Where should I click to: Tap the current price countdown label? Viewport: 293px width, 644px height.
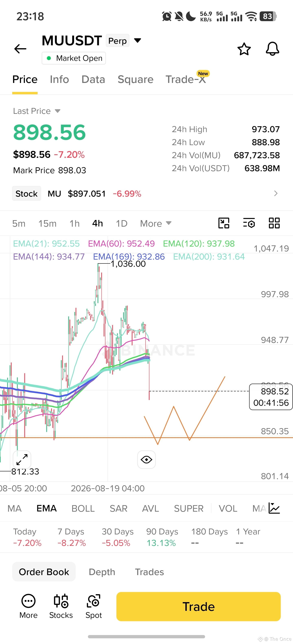pyautogui.click(x=271, y=397)
